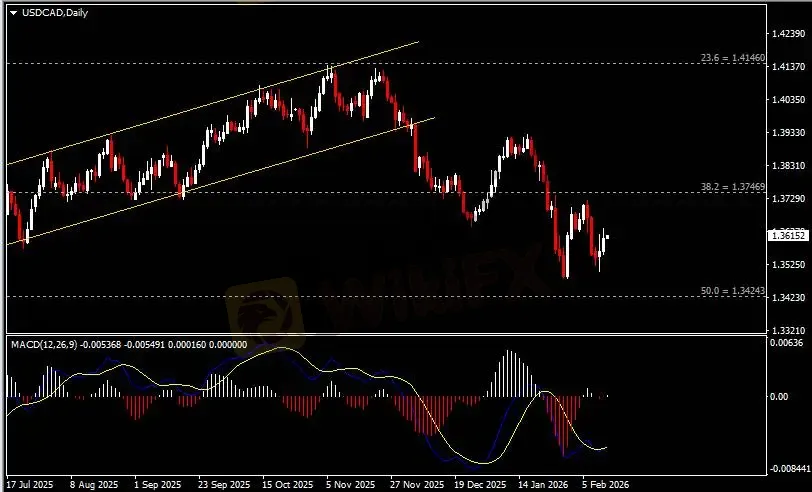
Task: Click the 1.40350 price scale value
Action: pyautogui.click(x=788, y=99)
